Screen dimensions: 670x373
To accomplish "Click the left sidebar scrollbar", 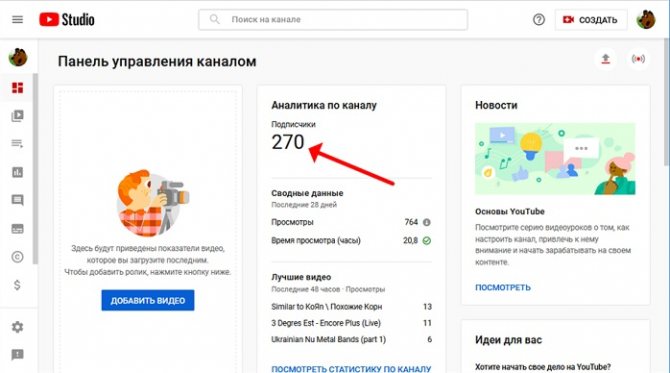I will 35,169.
